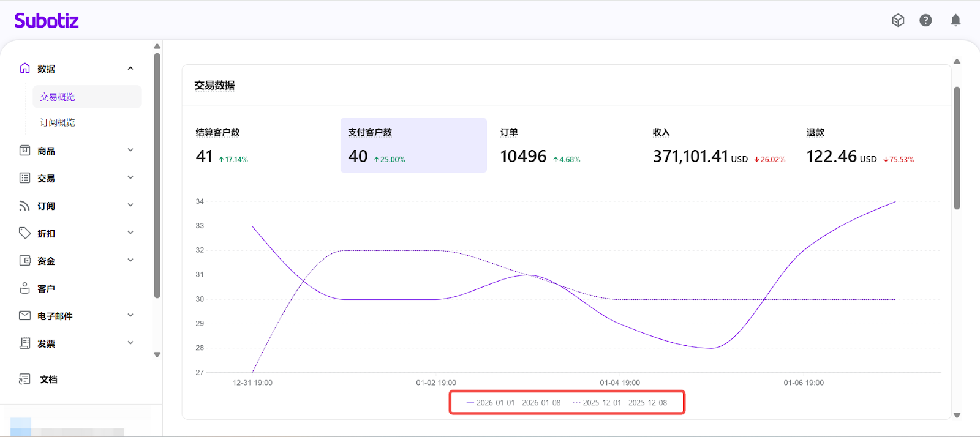Open the 客户 customers menu item
The width and height of the screenshot is (980, 437).
click(x=46, y=288)
